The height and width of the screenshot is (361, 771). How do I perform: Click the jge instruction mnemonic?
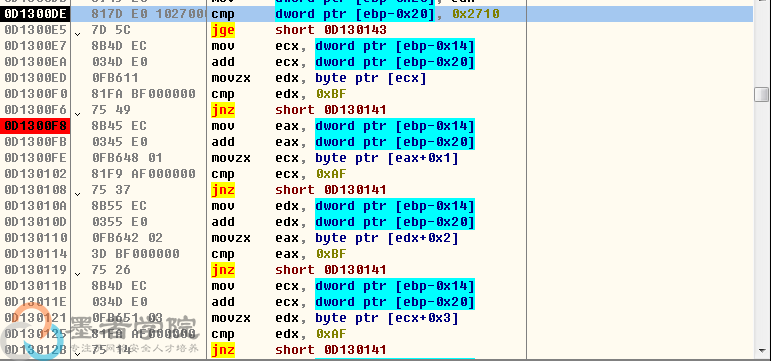[223, 30]
